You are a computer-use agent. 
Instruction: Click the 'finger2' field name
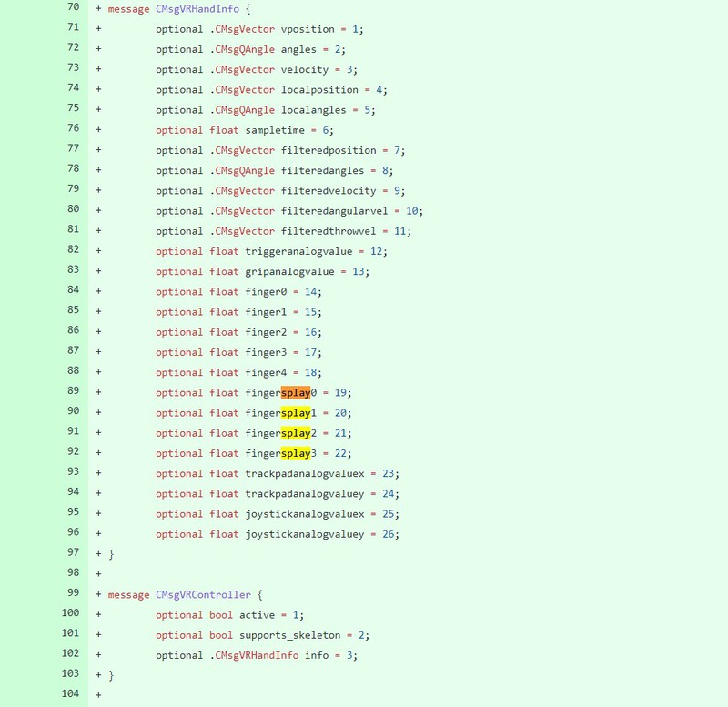(266, 332)
